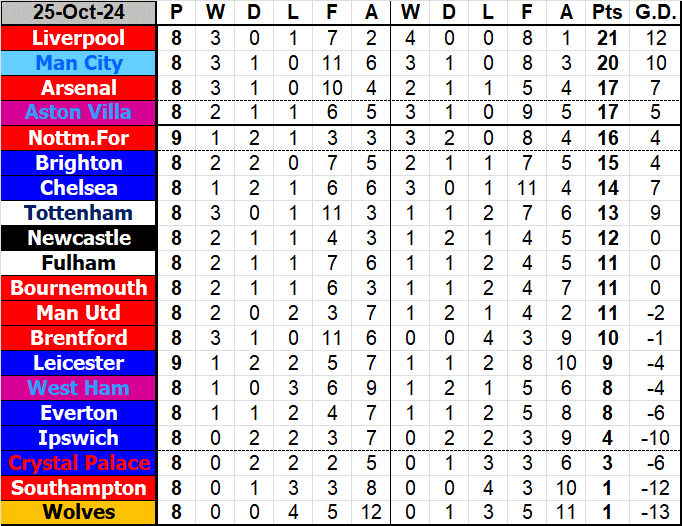Click the 25-Oct-24 date header
Viewport: 682px width, 526px height.
coord(79,13)
